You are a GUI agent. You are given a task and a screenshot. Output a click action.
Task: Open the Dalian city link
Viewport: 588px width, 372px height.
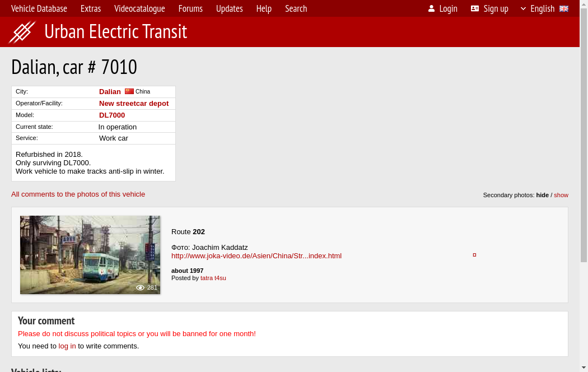pyautogui.click(x=110, y=91)
